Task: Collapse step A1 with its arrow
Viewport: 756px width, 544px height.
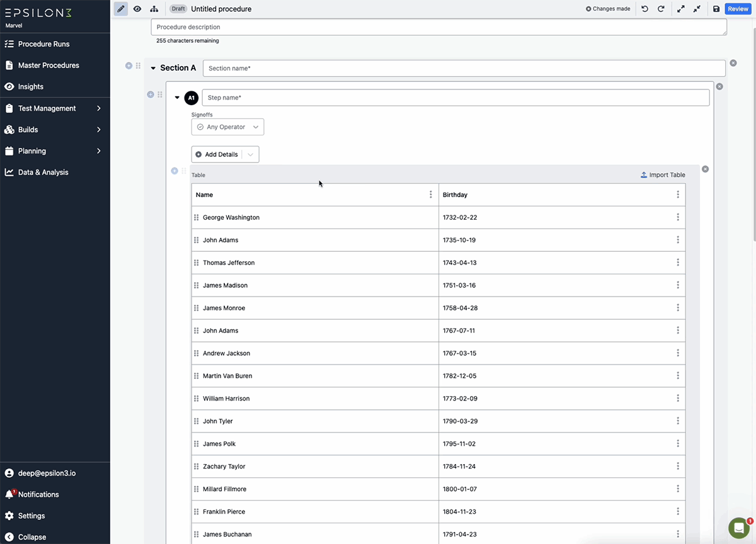Action: coord(177,98)
